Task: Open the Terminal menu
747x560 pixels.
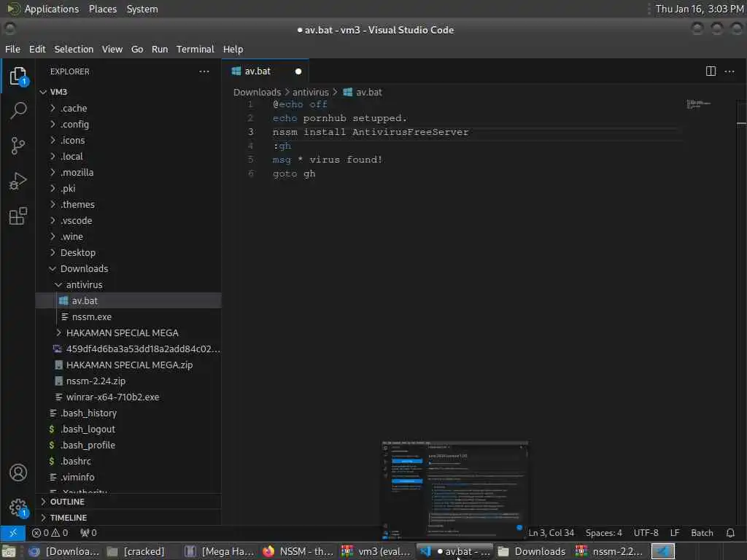Action: (x=196, y=49)
